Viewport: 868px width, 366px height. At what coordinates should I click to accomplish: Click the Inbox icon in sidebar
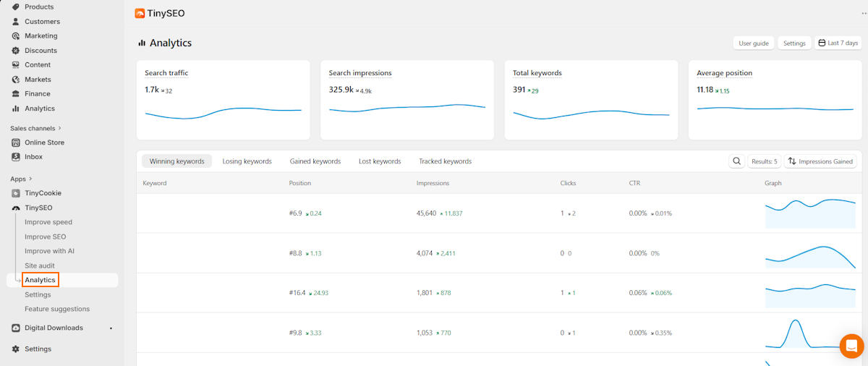(x=16, y=157)
